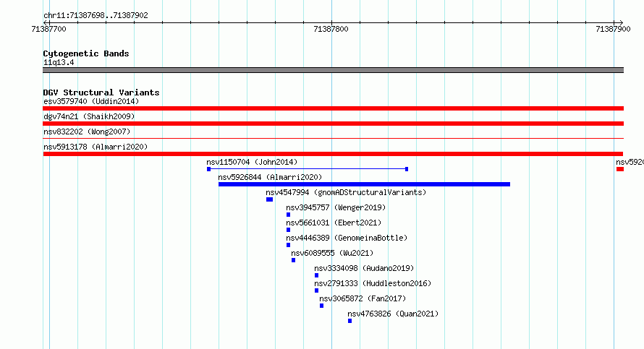
Task: Click the 11q13.4 band label
Action: point(59,62)
